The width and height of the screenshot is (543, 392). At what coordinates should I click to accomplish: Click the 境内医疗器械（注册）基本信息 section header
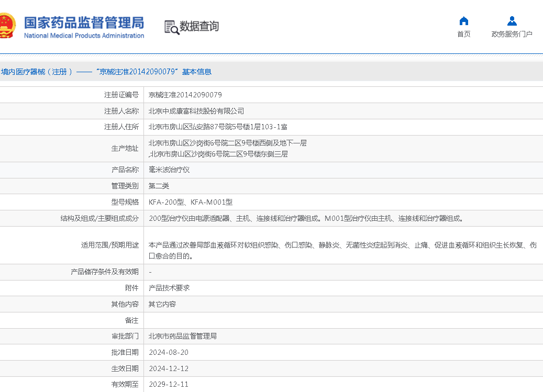(106, 72)
